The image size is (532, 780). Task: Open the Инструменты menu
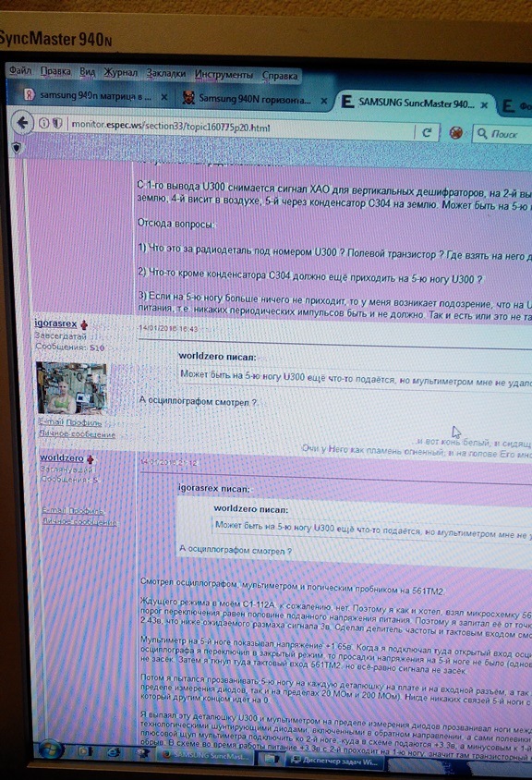click(224, 75)
